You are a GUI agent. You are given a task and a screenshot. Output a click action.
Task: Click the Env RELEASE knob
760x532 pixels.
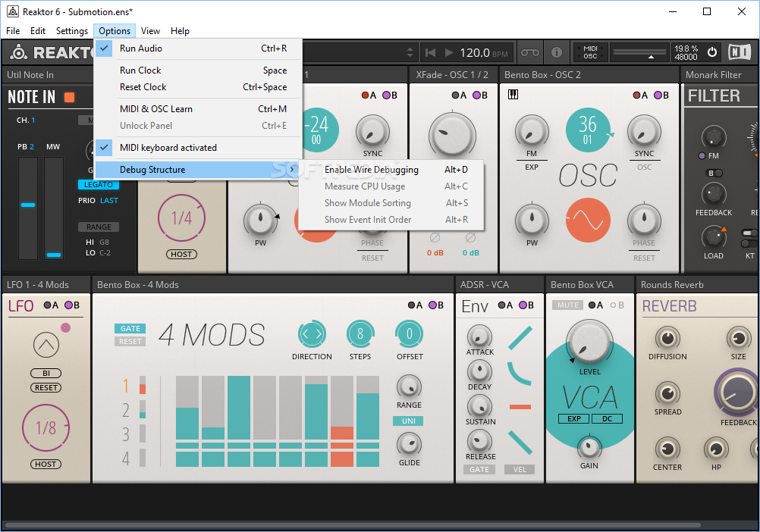[479, 441]
